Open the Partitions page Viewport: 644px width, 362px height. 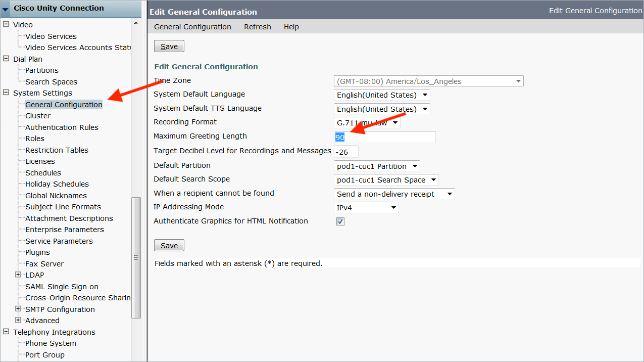click(x=42, y=70)
